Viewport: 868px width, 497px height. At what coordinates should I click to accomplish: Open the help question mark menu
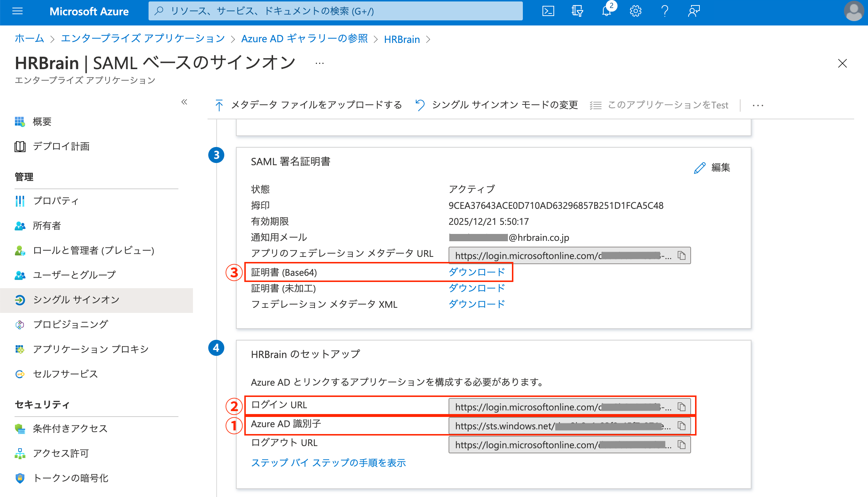(x=664, y=11)
